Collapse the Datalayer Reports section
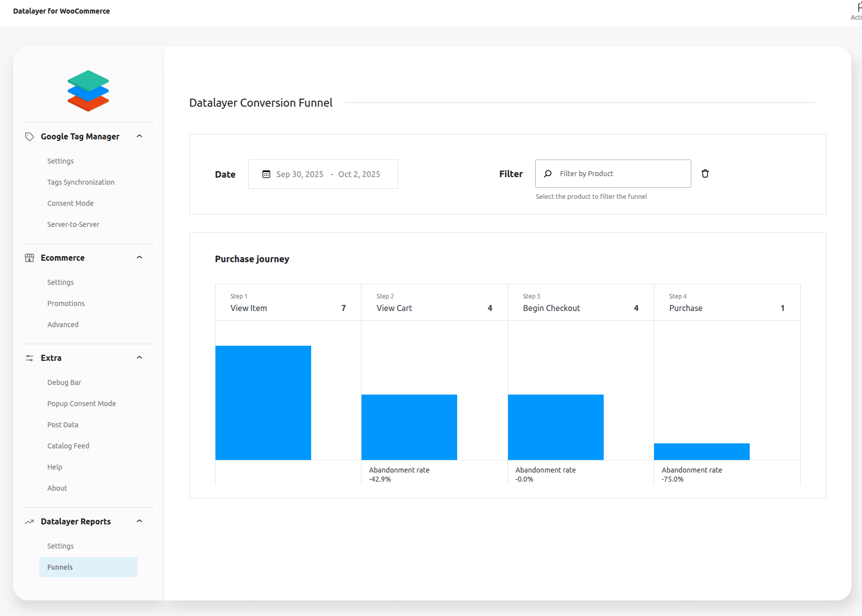This screenshot has width=862, height=616. click(x=139, y=521)
